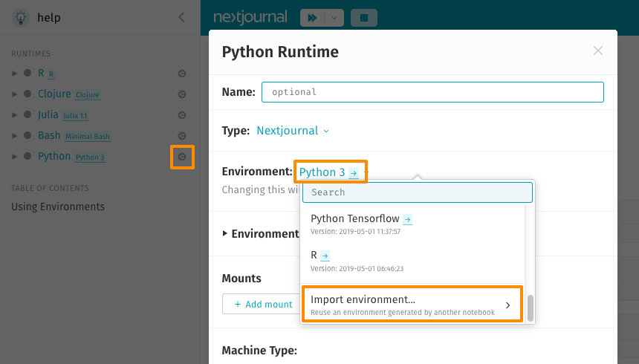Image resolution: width=639 pixels, height=364 pixels.
Task: Click status dot of R runtime
Action: point(27,73)
